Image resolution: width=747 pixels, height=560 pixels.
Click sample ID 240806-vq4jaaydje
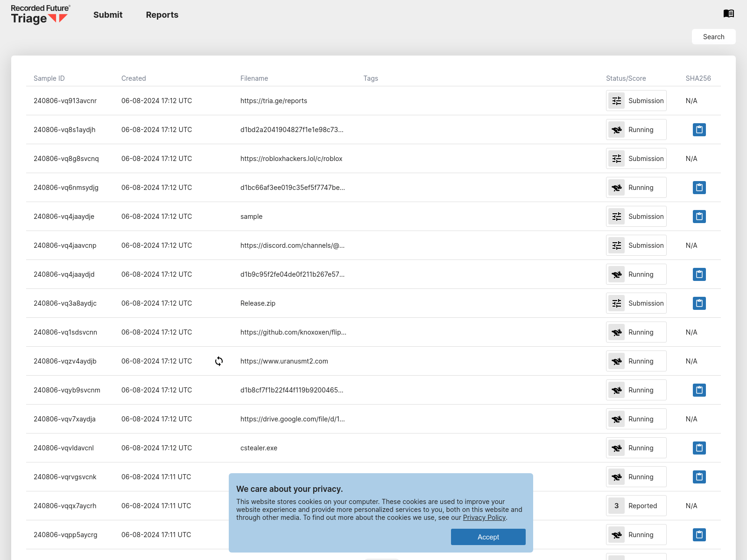pyautogui.click(x=64, y=217)
